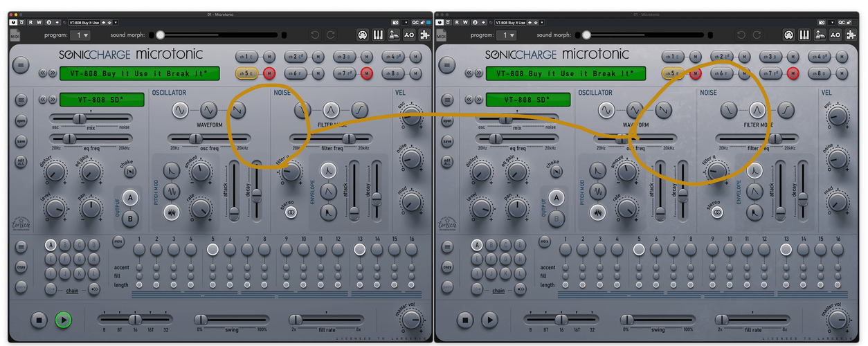The width and height of the screenshot is (868, 346).
Task: Set pitch mod to noise mode, left window
Action: [x=171, y=213]
